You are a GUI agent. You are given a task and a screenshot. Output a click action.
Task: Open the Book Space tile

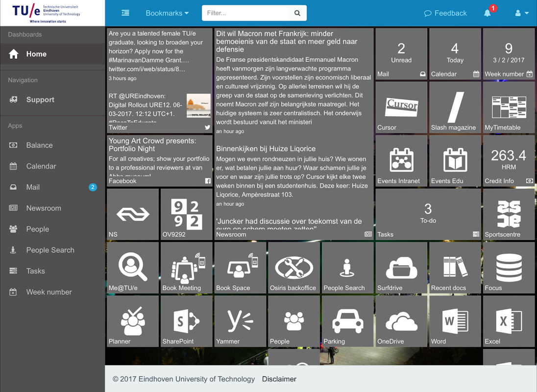240,268
